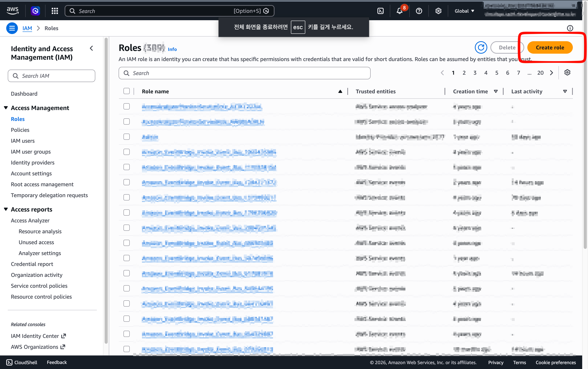Click the roles search field
Screen dimensions: 588x369
coord(244,73)
